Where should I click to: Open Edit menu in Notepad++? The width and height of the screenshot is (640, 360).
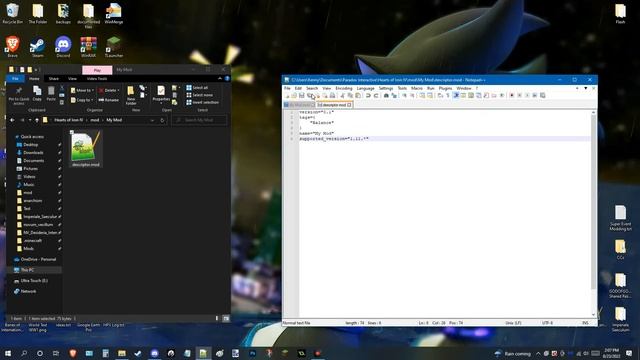[298, 88]
